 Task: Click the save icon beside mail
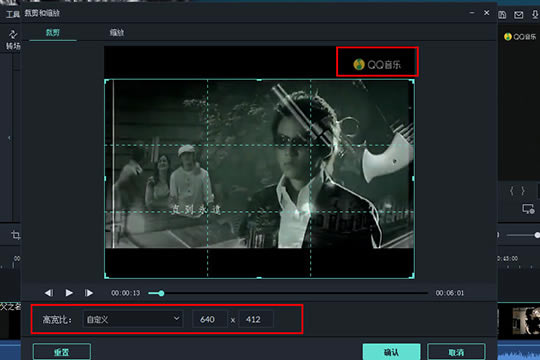(x=502, y=14)
